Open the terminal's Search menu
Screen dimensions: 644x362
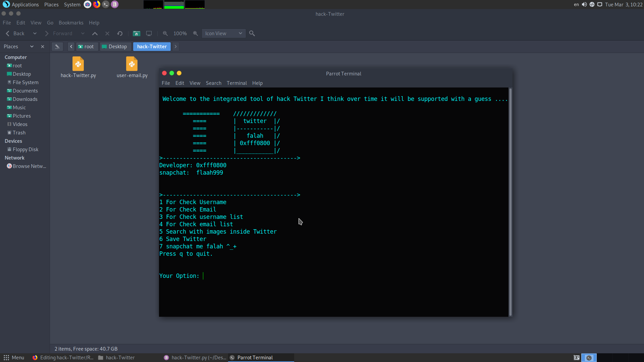click(x=213, y=83)
